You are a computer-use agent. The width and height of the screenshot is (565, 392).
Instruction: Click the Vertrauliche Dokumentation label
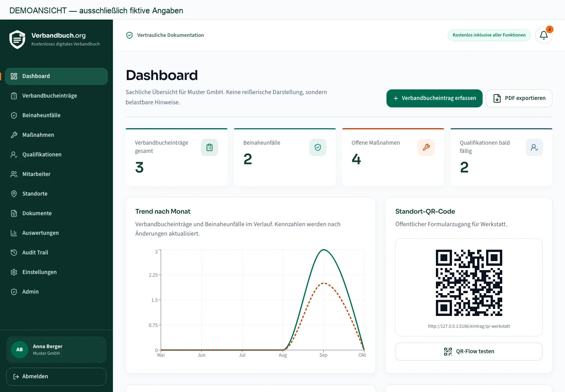[171, 35]
